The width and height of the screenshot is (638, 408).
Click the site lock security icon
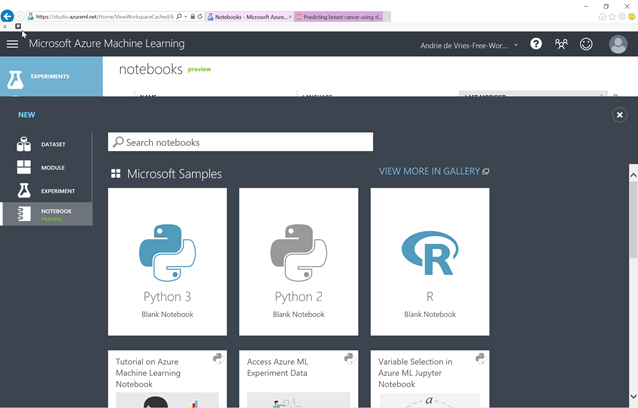tap(192, 16)
